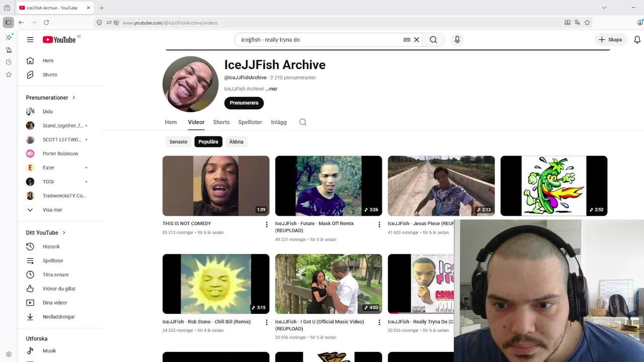Reload the page in browser toolbar
The image size is (644, 362).
[46, 23]
